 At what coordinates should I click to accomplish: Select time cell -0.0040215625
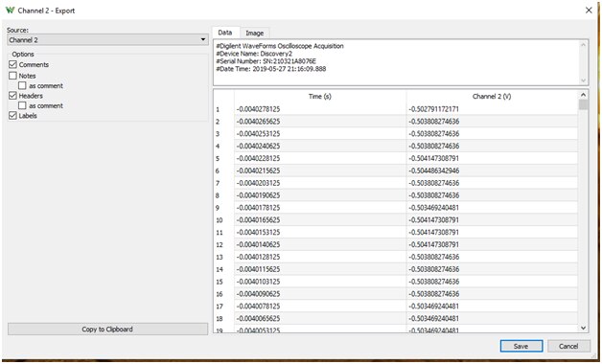pyautogui.click(x=320, y=171)
